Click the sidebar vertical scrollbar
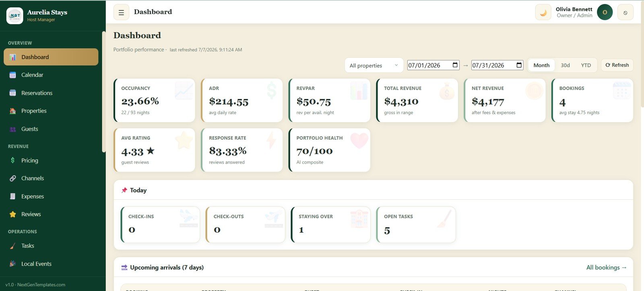Screen dimensions: 644x291 [x=103, y=92]
